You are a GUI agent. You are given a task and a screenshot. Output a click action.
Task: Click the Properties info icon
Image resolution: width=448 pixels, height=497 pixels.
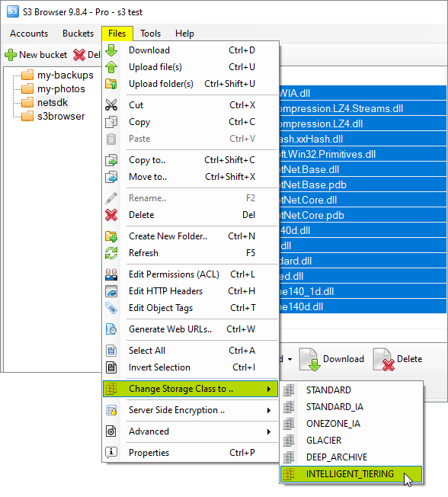[x=111, y=453]
